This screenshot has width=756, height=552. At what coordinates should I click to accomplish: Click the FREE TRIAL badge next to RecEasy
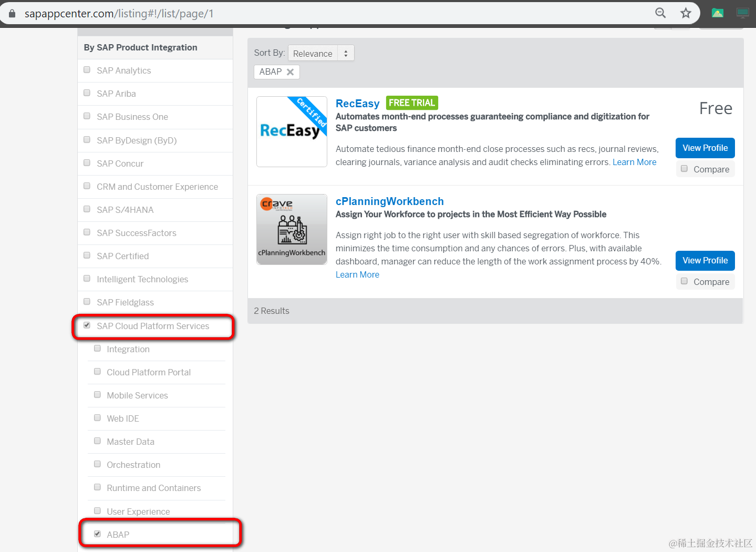(412, 103)
